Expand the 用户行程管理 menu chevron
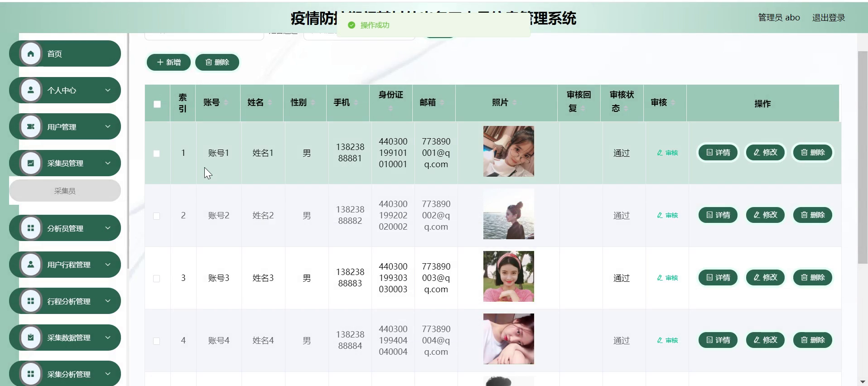Viewport: 868px width, 386px height. pos(108,265)
